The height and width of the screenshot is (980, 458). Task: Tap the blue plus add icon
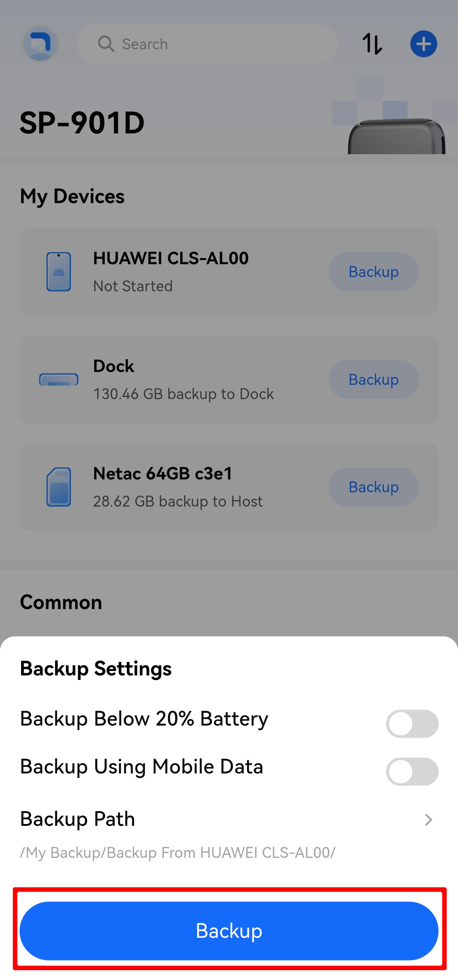423,44
